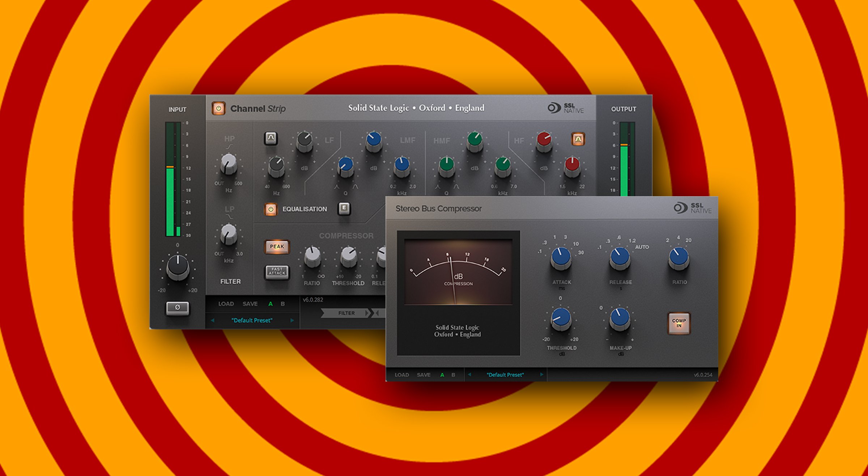Click the LF gain dB knob
The height and width of the screenshot is (476, 868).
pos(305,142)
